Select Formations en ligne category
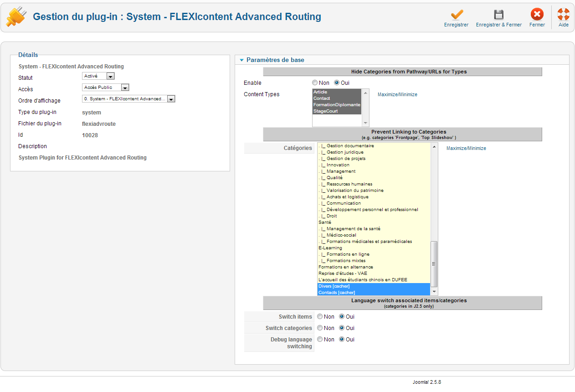The width and height of the screenshot is (575, 392). [x=374, y=254]
